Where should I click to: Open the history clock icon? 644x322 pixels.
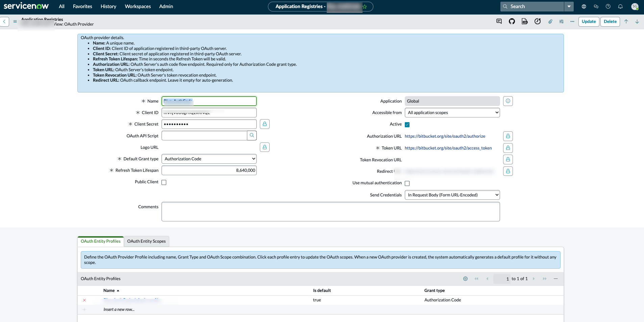[538, 22]
